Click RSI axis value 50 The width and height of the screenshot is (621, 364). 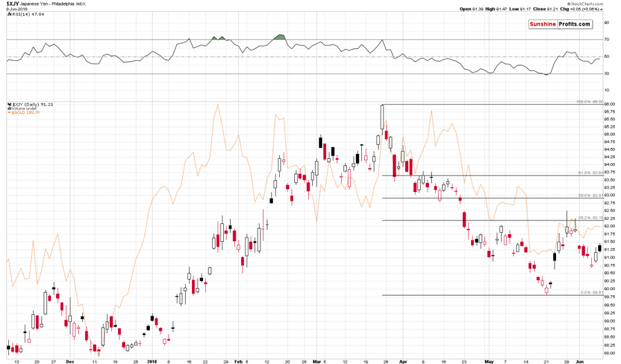[606, 57]
